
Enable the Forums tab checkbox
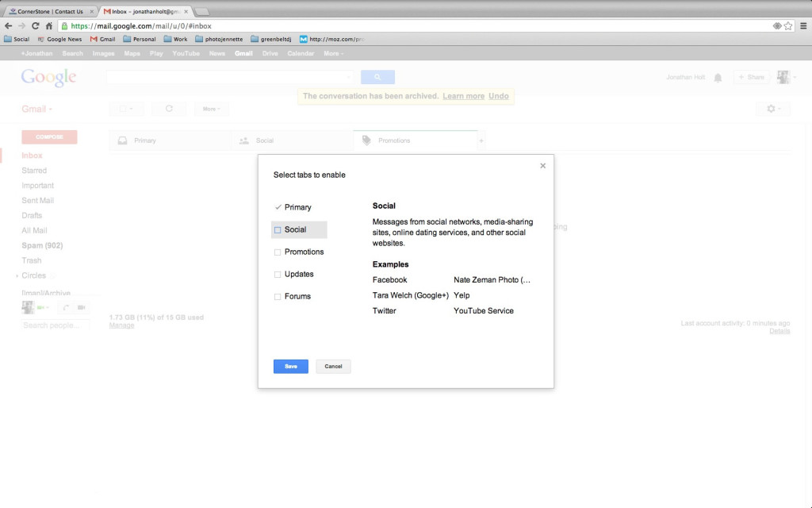[278, 297]
